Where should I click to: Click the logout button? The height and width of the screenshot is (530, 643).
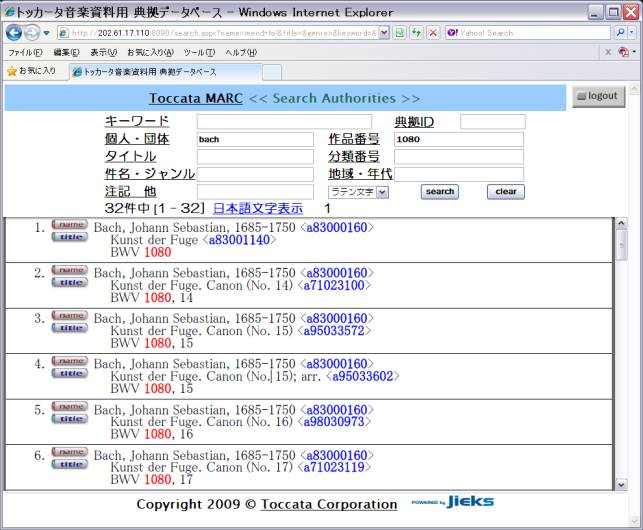598,96
